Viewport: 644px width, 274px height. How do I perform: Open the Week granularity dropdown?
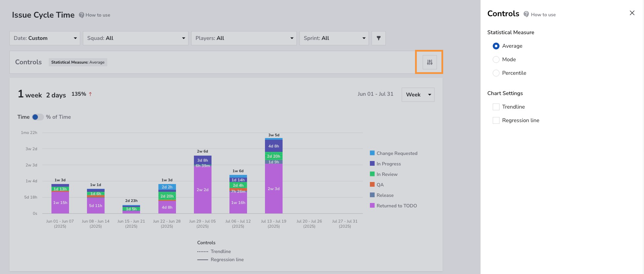[418, 95]
